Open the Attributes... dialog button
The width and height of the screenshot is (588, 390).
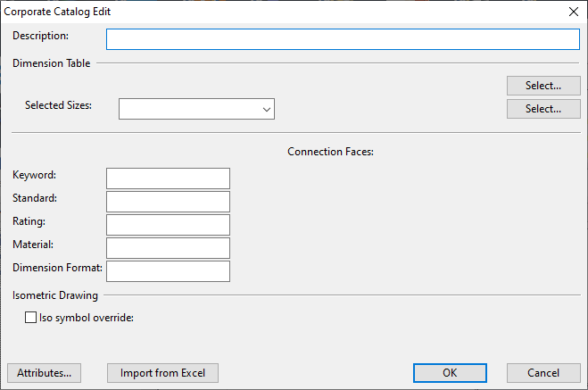pos(45,373)
